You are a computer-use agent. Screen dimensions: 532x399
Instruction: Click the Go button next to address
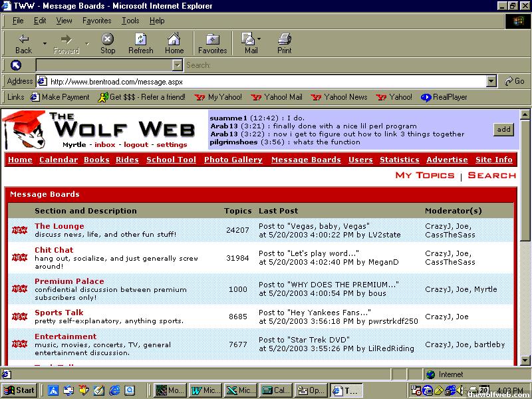pyautogui.click(x=514, y=81)
